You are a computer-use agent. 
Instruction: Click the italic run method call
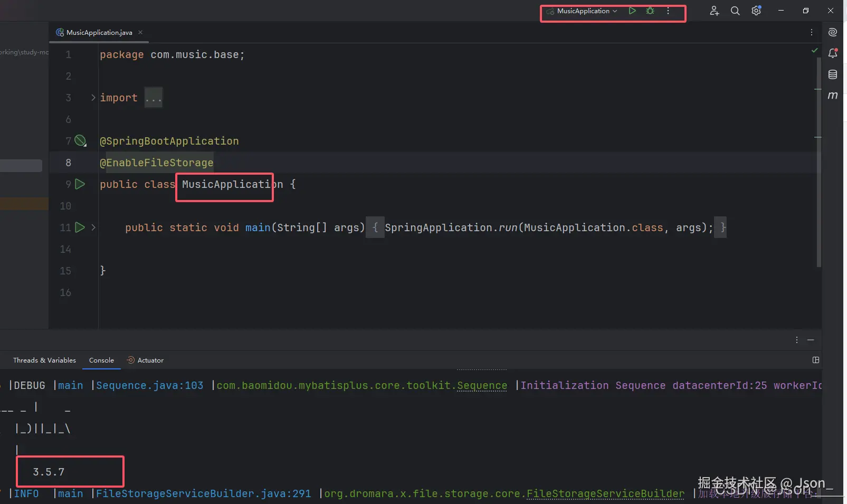[508, 227]
